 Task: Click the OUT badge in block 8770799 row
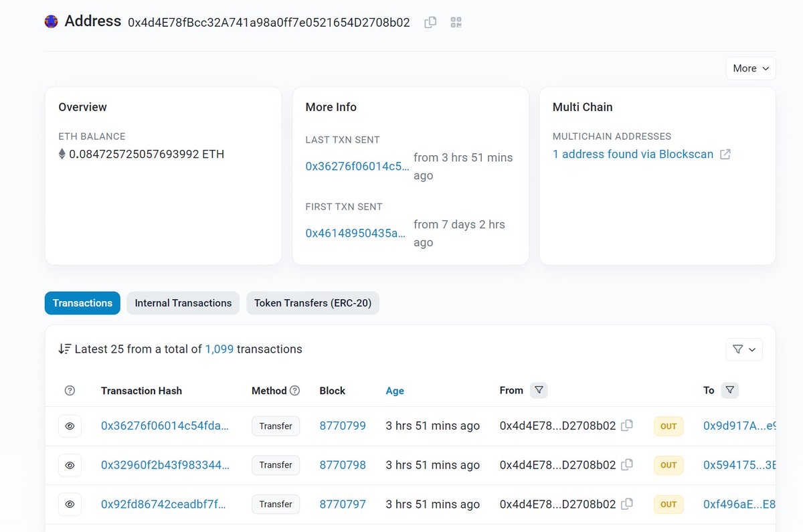pyautogui.click(x=668, y=426)
